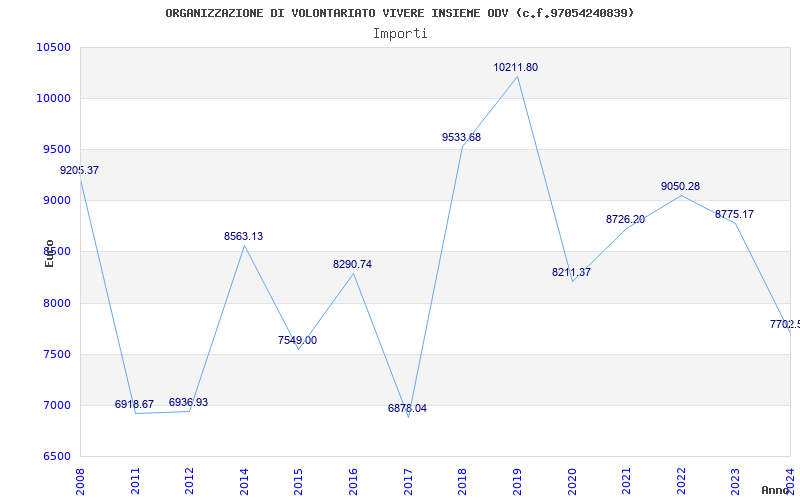Screen dimensions: 800x500
Task: Select the 9533.68 value label
Action: [x=461, y=137]
